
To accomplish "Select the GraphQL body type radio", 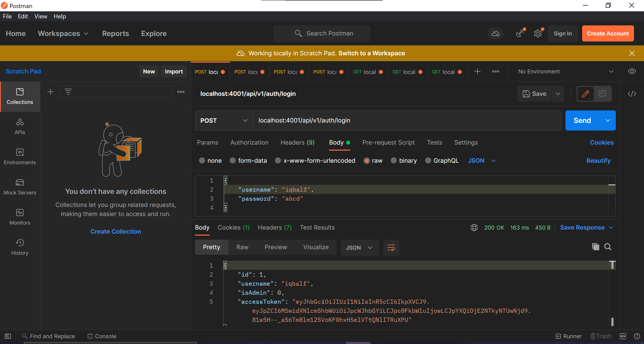I will (428, 160).
